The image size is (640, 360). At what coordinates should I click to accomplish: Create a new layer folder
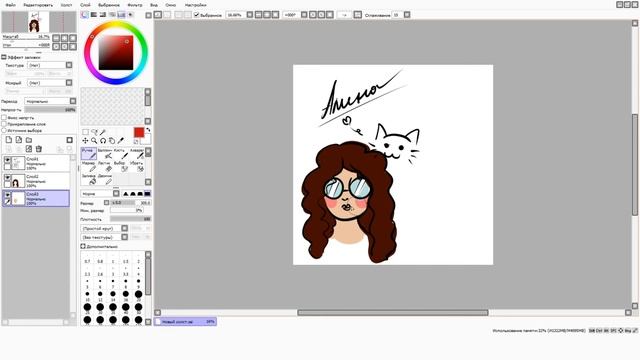[29, 140]
